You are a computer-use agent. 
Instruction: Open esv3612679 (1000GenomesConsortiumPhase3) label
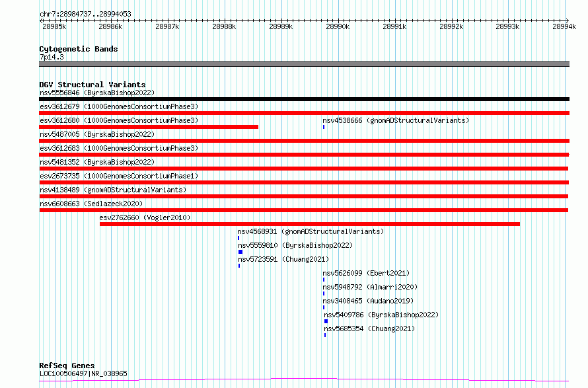[x=119, y=106]
